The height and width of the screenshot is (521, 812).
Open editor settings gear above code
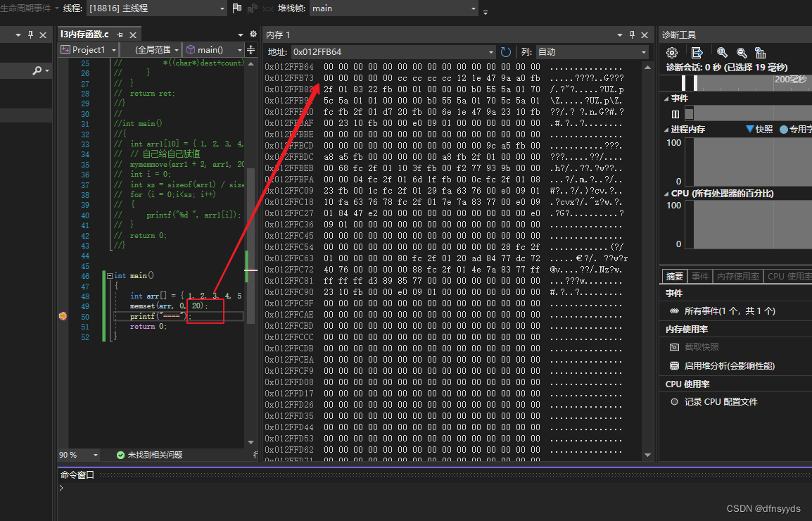coord(253,34)
